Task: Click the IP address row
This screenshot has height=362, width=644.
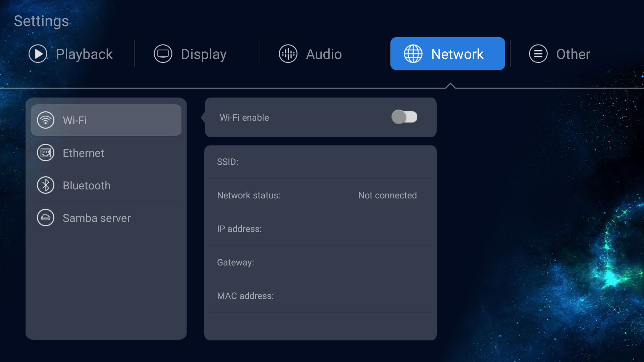Action: (320, 229)
